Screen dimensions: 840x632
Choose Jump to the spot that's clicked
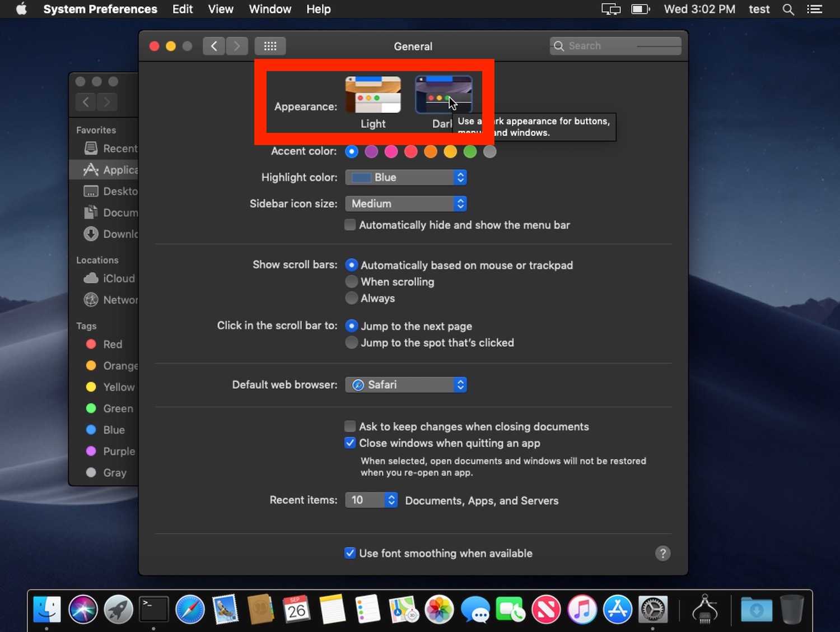pyautogui.click(x=352, y=343)
